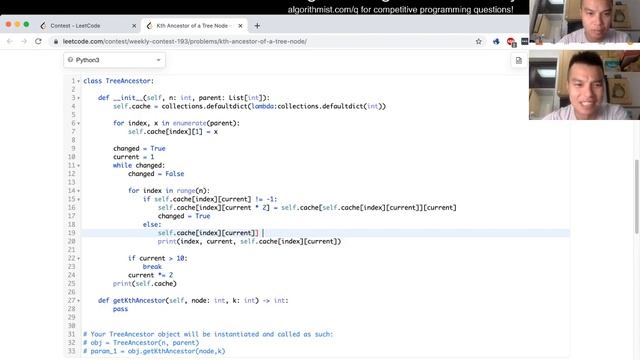Viewport: 640px width, 360px height.
Task: Click the 'break' statement on line 23
Action: click(152, 267)
